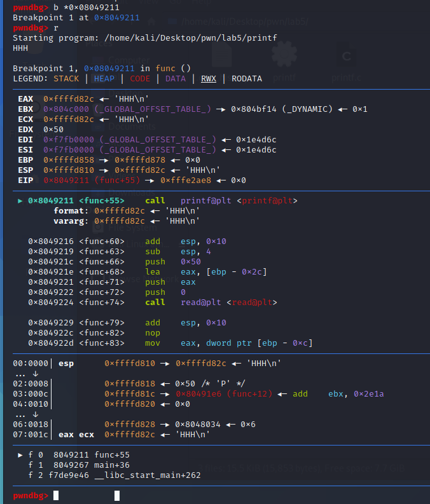Select the ESI register label

(x=25, y=150)
